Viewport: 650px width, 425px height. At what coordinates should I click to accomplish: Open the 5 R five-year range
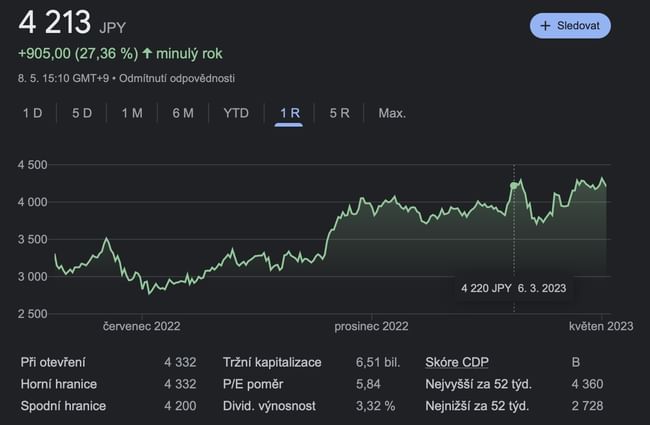(339, 113)
